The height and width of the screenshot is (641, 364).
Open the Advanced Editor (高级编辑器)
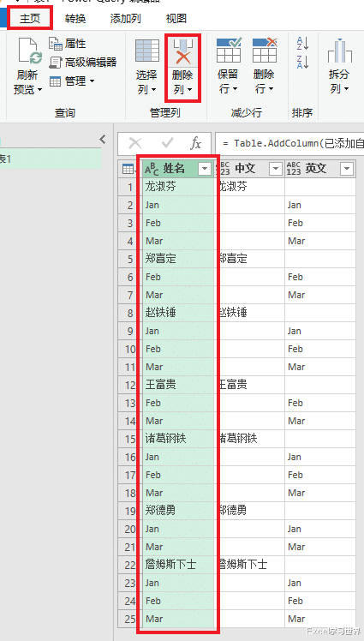point(83,63)
